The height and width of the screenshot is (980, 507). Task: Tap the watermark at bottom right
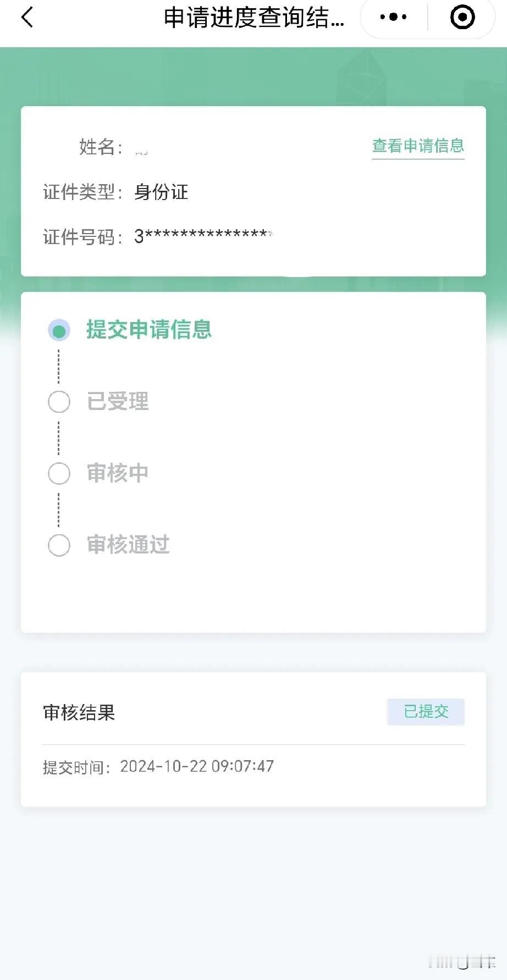tap(462, 962)
